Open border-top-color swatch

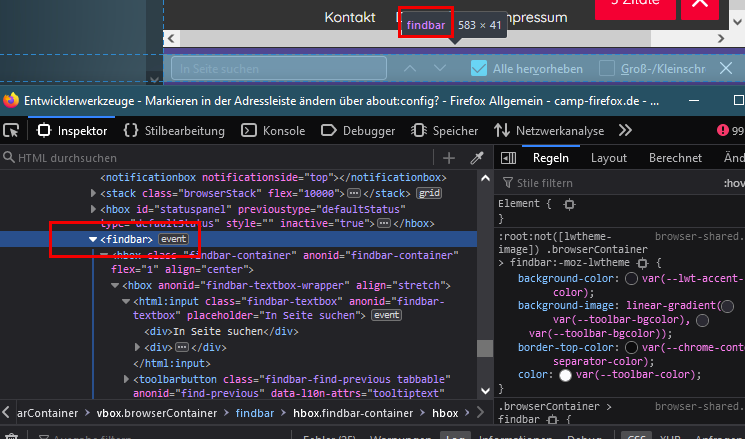(631, 348)
